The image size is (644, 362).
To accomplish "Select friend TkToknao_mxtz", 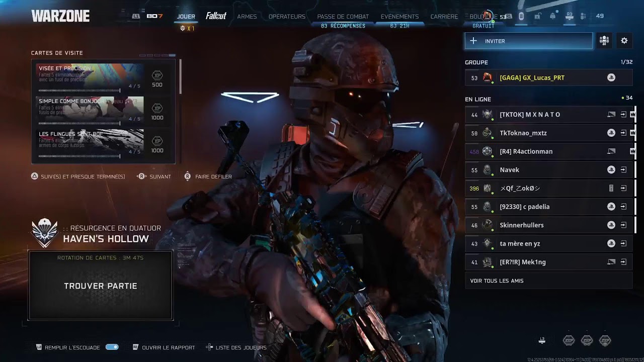I will pos(548,133).
